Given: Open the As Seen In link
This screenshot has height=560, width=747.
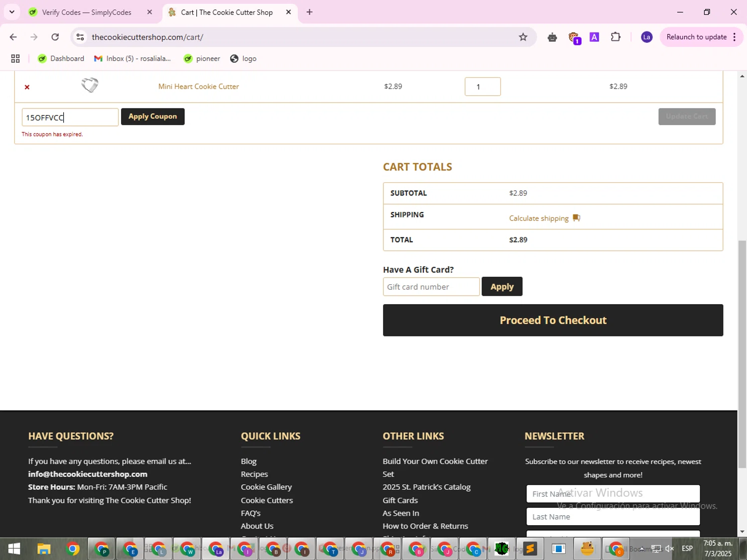Looking at the screenshot, I should coord(400,513).
